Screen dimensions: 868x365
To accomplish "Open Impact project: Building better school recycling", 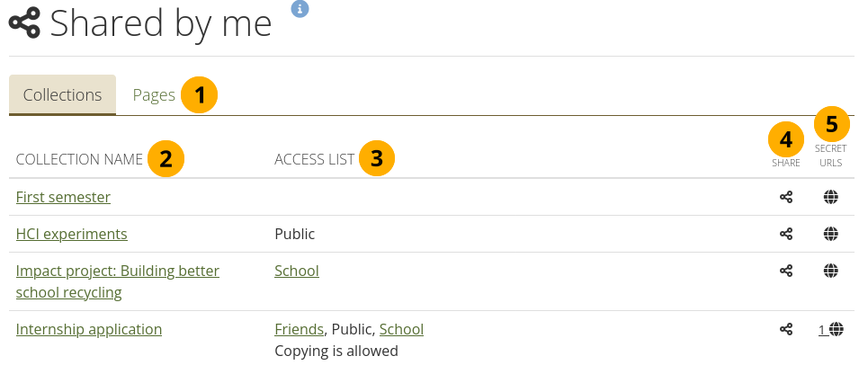I will [x=117, y=271].
